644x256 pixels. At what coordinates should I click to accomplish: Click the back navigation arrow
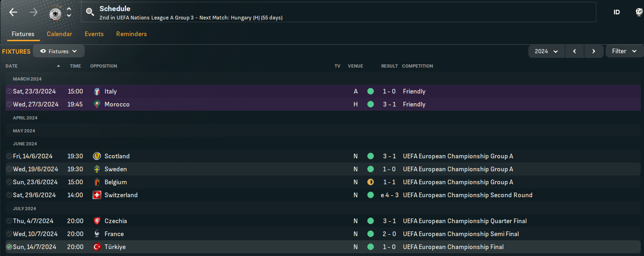13,12
